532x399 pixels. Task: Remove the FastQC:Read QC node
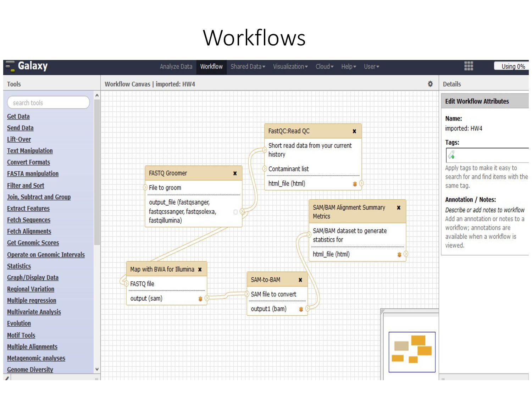pyautogui.click(x=354, y=131)
